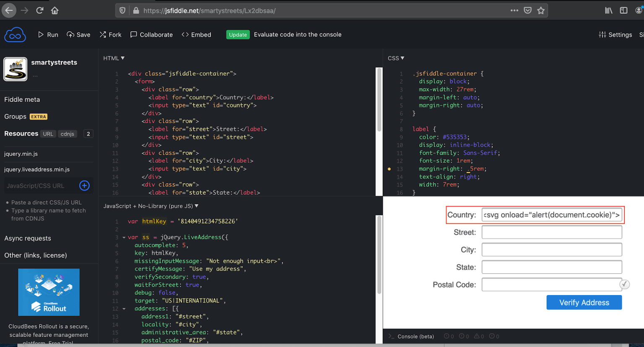Run the fiddle
644x347 pixels.
click(x=48, y=35)
